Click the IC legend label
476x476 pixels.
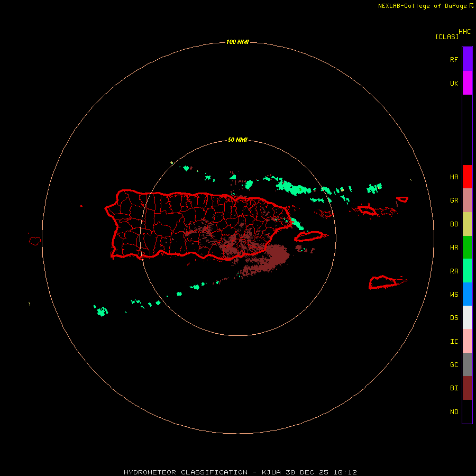click(x=454, y=342)
